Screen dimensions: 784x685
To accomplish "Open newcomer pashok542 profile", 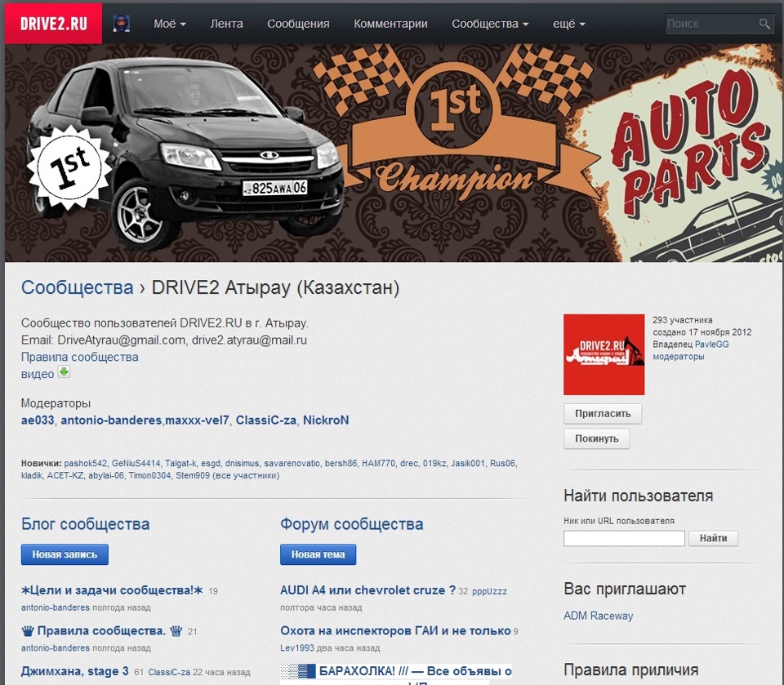I will (x=85, y=463).
